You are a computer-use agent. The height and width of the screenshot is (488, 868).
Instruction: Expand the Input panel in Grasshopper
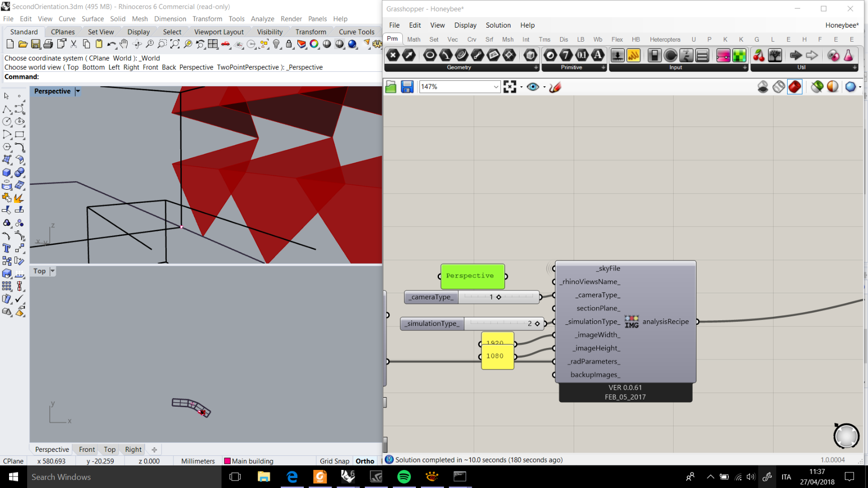745,67
